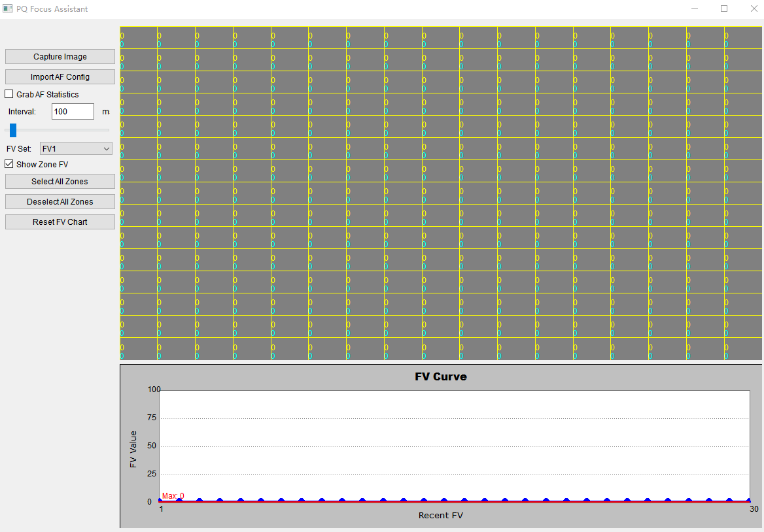Enable the Grab AF Statistics checkbox
Viewport: 764px width, 532px height.
(x=9, y=95)
